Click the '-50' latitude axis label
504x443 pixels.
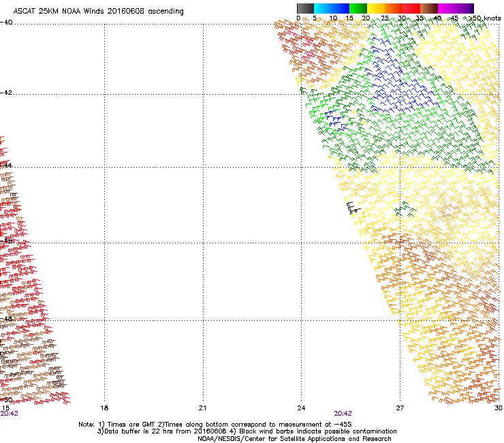tap(6, 400)
